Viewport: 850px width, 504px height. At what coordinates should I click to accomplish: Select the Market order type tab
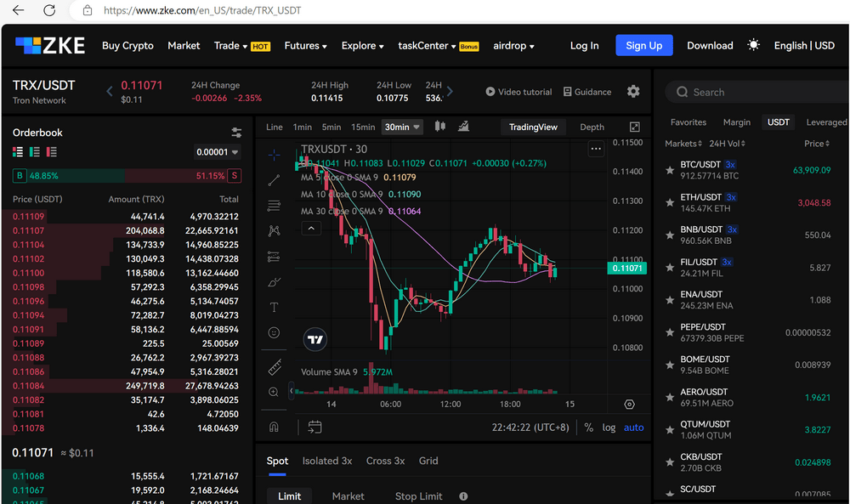[348, 496]
